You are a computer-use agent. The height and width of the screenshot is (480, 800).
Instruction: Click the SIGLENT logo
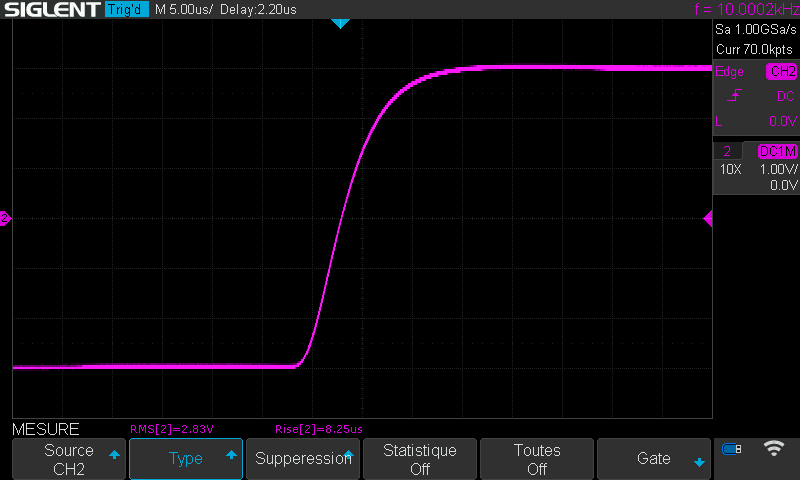(x=52, y=9)
